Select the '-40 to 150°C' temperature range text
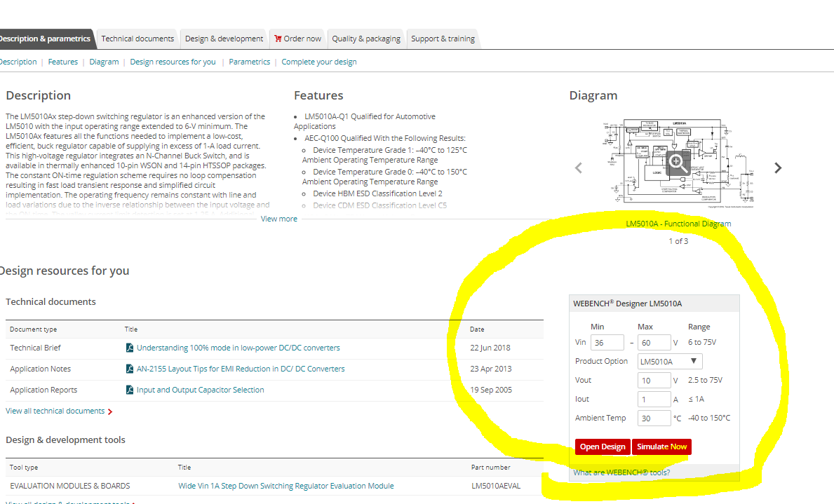This screenshot has height=504, width=834. pyautogui.click(x=709, y=418)
